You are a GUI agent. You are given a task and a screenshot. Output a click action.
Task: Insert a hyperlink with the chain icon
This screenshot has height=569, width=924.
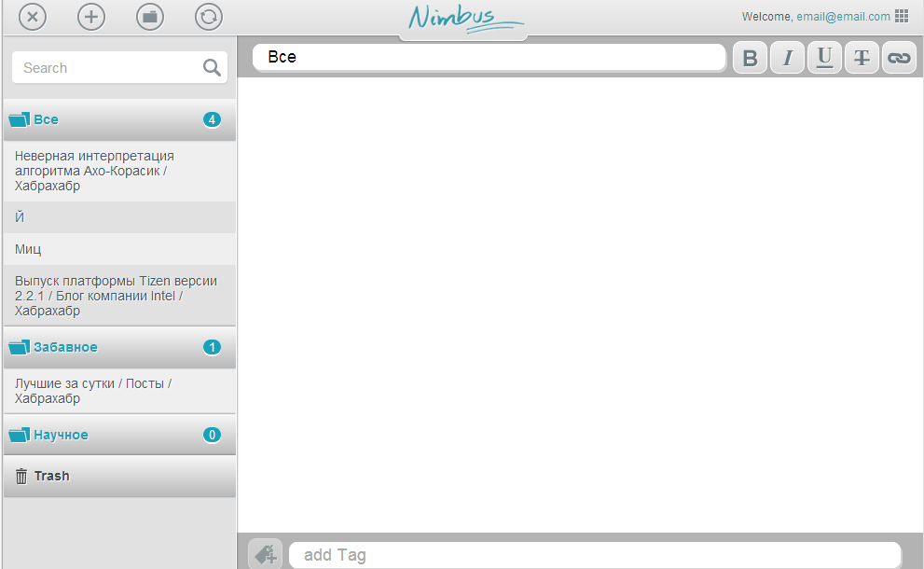[899, 58]
